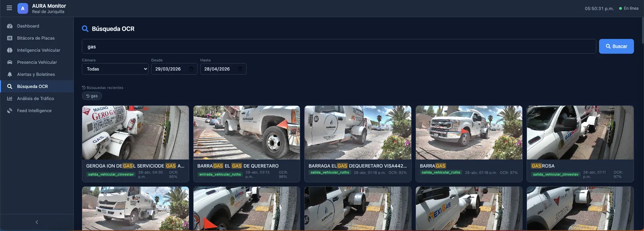
Task: Click the Feed Intelligence satellite icon
Action: click(10, 111)
